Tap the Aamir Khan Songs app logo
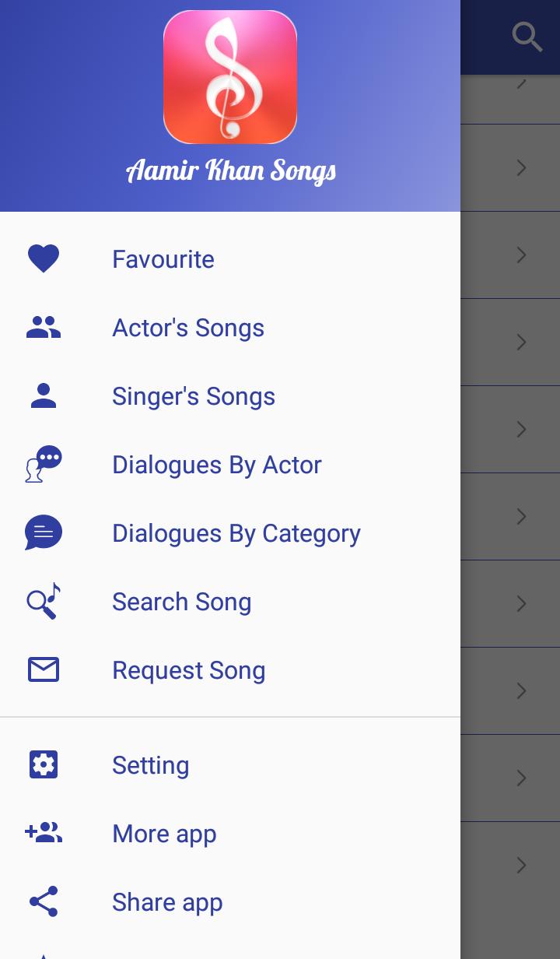The width and height of the screenshot is (560, 959). pos(230,77)
